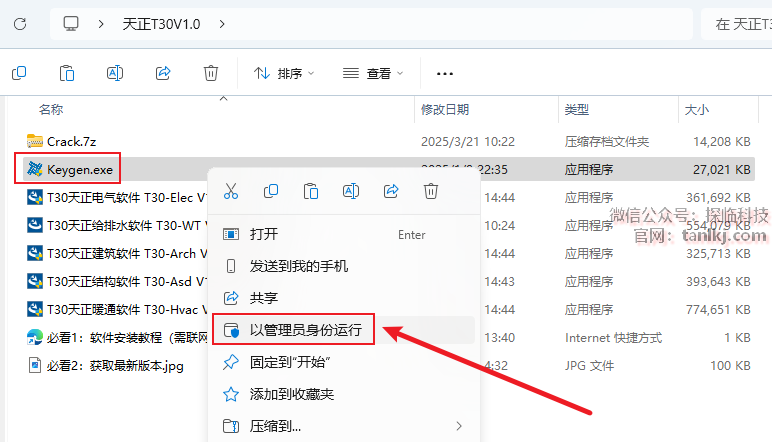
Task: Click the T30-Elec installer icon
Action: click(34, 197)
